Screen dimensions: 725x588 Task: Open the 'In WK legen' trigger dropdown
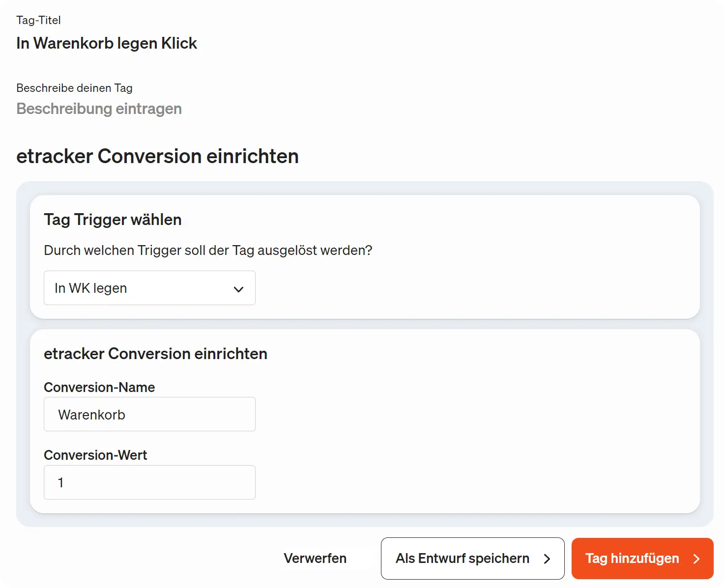[x=149, y=288]
